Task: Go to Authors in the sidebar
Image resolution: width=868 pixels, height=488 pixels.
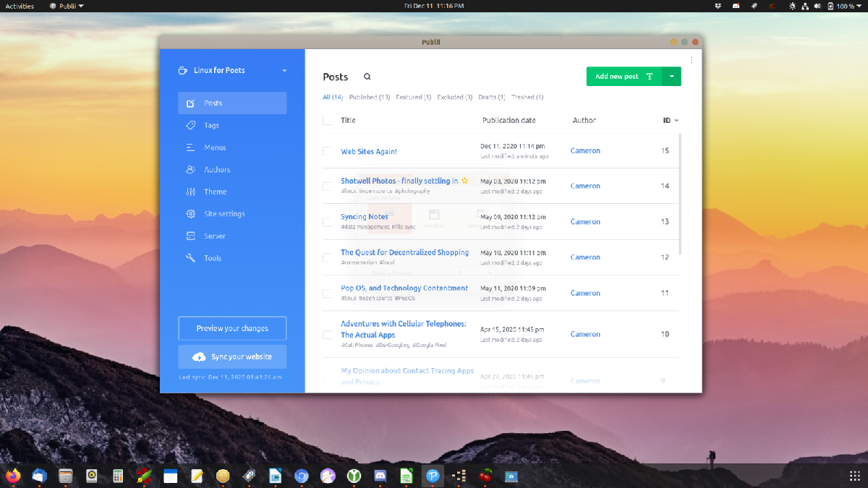Action: pyautogui.click(x=216, y=170)
